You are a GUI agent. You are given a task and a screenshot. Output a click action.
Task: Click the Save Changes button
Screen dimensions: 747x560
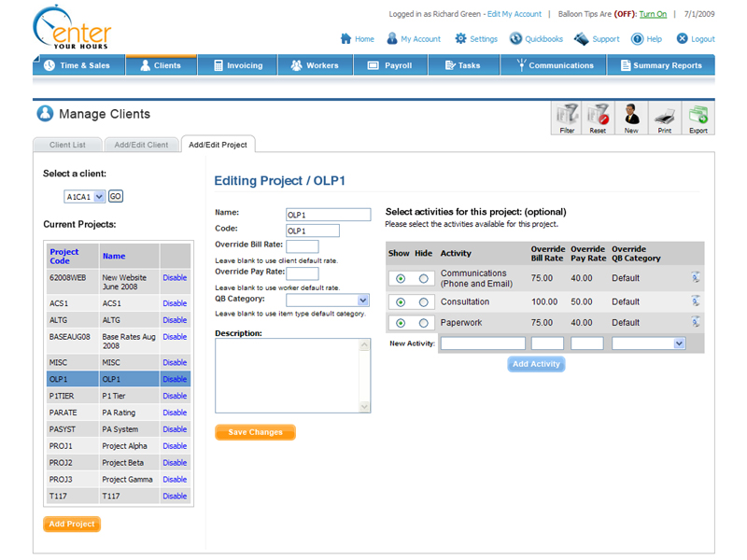(255, 432)
